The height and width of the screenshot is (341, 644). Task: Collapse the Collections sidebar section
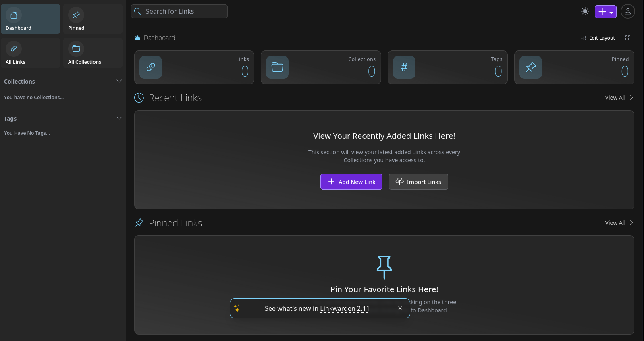[119, 81]
